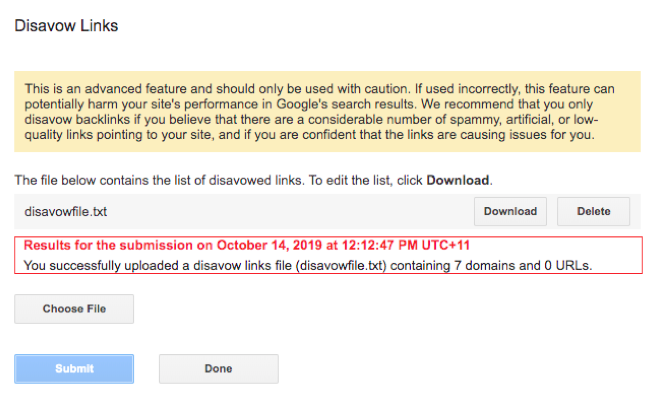Click the Download button
Screen dimensions: 659x405
510,211
